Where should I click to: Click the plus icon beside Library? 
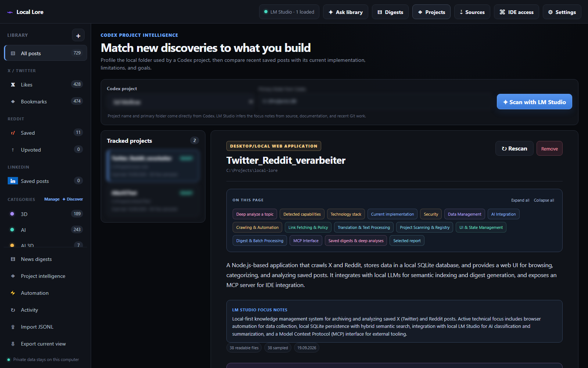tap(78, 35)
